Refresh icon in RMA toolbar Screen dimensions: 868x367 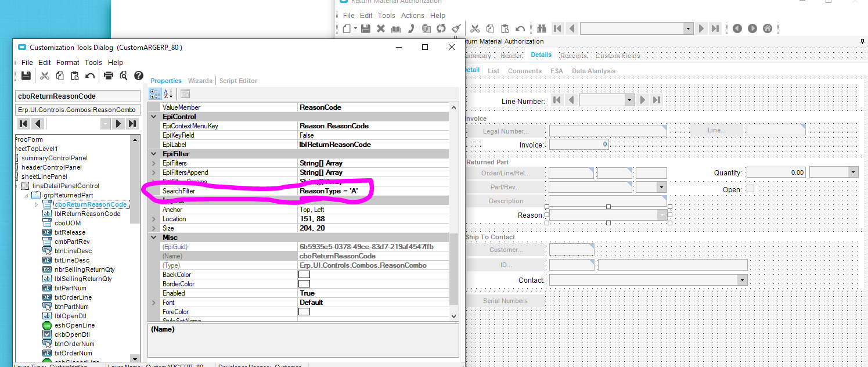[441, 28]
